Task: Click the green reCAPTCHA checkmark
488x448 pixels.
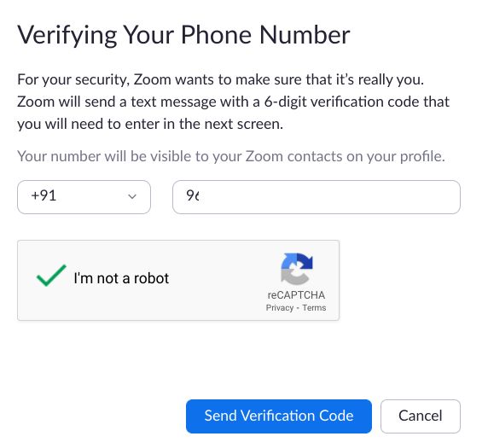Action: [51, 276]
